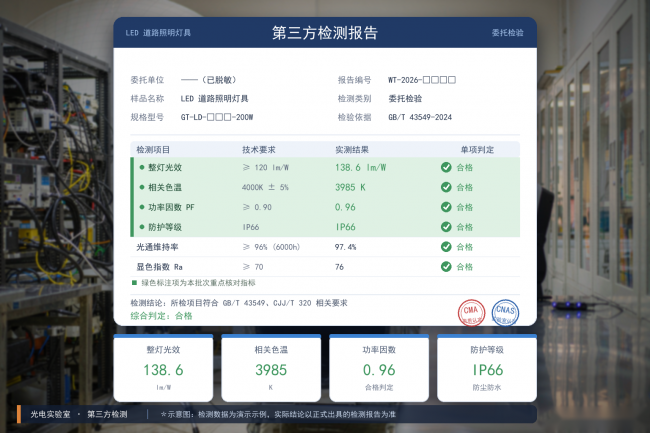The width and height of the screenshot is (650, 433).
Task: Click the report number WT-2026 field
Action: tap(422, 80)
